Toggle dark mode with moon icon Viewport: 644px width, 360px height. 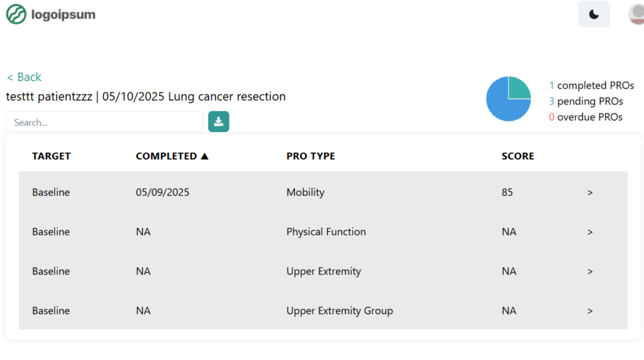[594, 14]
